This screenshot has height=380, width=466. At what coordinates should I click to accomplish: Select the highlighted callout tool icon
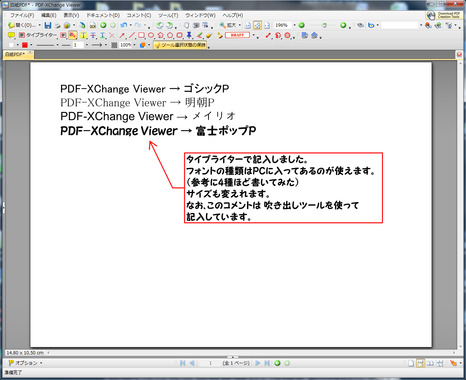pyautogui.click(x=73, y=35)
